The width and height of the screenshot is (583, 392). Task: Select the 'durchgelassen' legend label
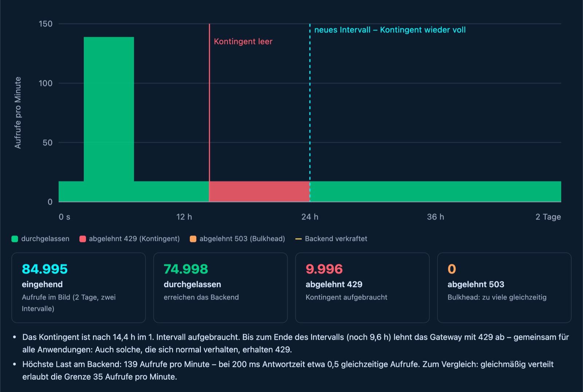45,239
